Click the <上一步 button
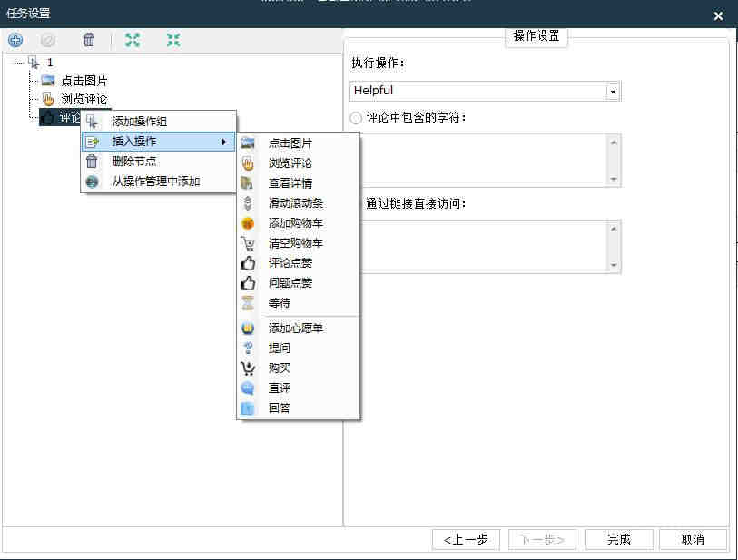The height and width of the screenshot is (560, 738). point(466,539)
